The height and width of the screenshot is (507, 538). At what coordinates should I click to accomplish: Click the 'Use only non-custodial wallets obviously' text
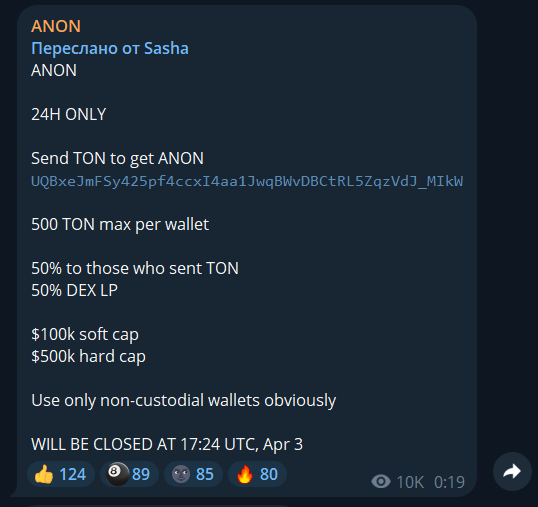click(184, 400)
